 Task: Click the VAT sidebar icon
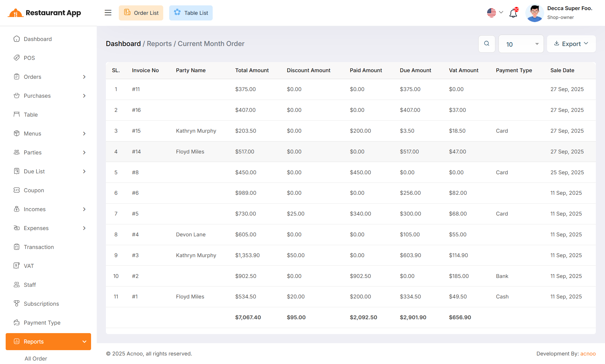pos(17,266)
